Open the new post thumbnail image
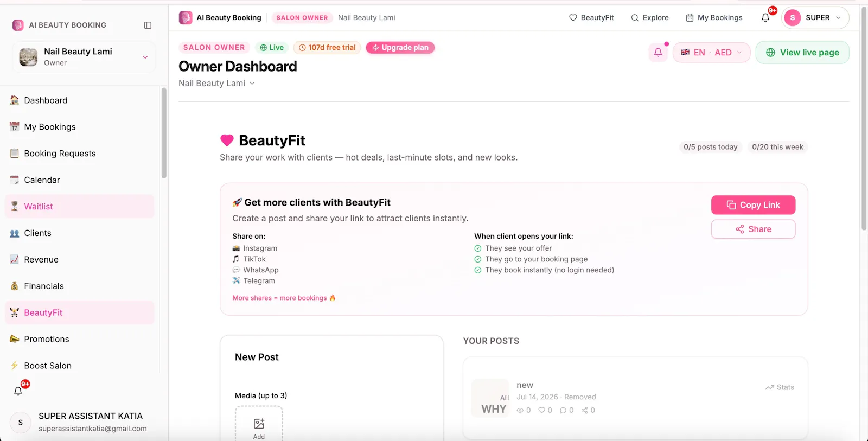Screen dimensions: 868x441 pyautogui.click(x=490, y=398)
